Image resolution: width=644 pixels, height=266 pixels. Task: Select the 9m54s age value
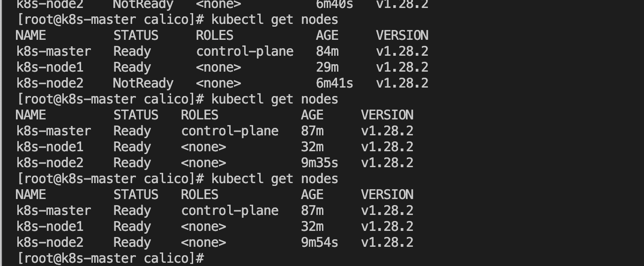[x=320, y=242]
